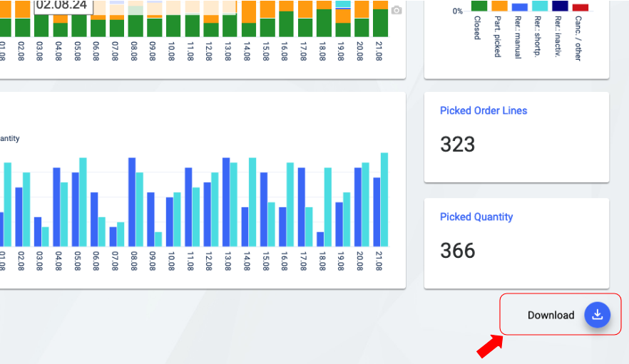Click the cyan Rer.: shortp. bar

click(x=540, y=6)
